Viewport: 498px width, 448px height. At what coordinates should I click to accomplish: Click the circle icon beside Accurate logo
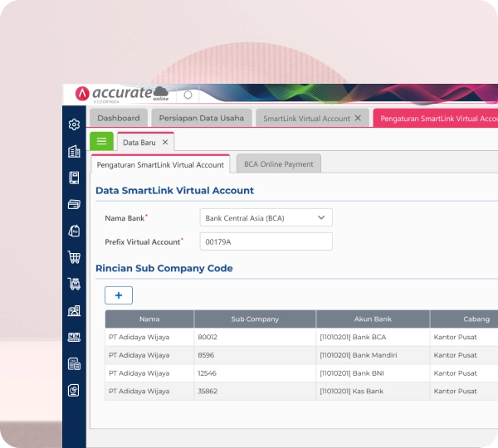click(x=188, y=95)
